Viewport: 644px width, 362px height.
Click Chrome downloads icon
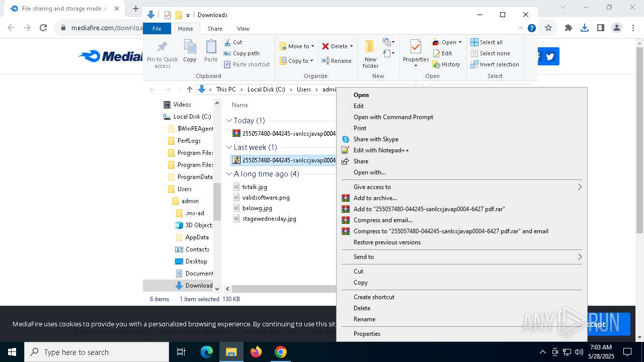point(585,28)
